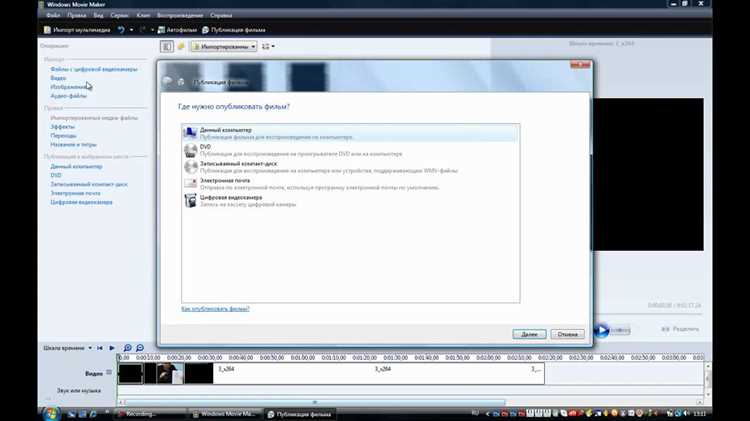Click the Далее button

(x=529, y=334)
